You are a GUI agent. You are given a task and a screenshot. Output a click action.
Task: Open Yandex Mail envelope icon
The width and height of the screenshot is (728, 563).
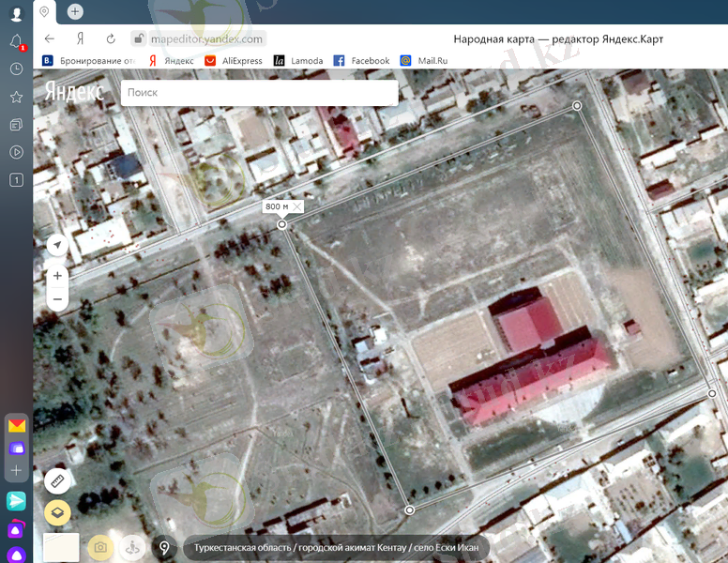pyautogui.click(x=17, y=425)
